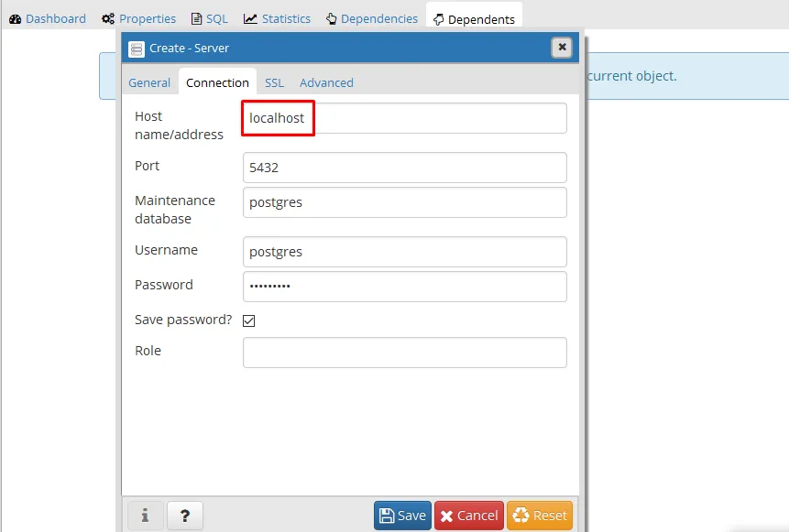Open the Dependencies tab
Image resolution: width=789 pixels, height=532 pixels.
click(x=371, y=18)
